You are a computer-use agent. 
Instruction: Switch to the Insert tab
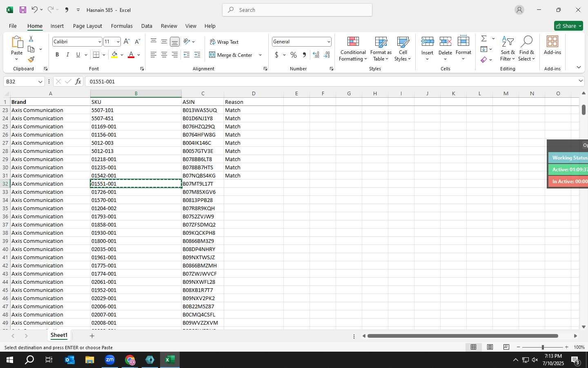pos(57,26)
